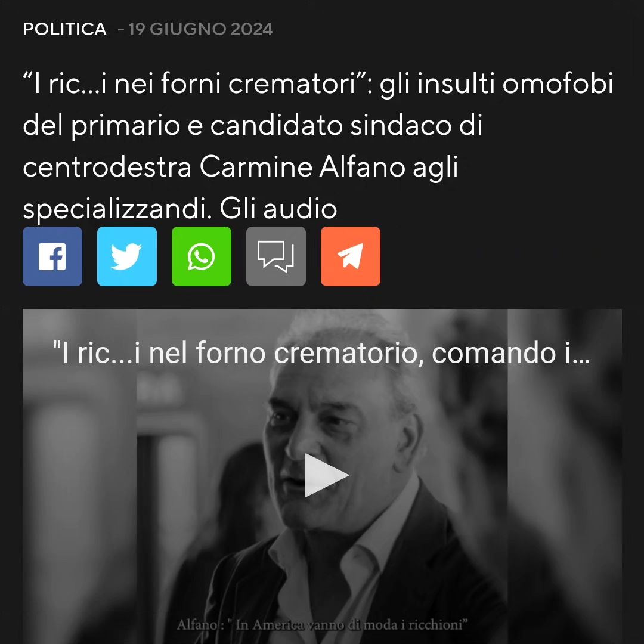
Task: Open the POLITICA category
Action: click(x=65, y=29)
